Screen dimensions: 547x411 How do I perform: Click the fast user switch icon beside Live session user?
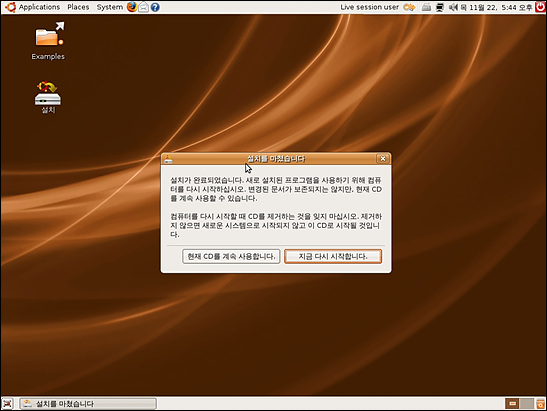(x=409, y=7)
